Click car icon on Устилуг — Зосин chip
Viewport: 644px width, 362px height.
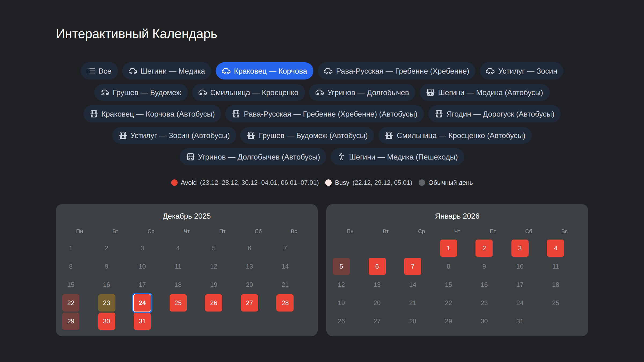click(x=490, y=71)
